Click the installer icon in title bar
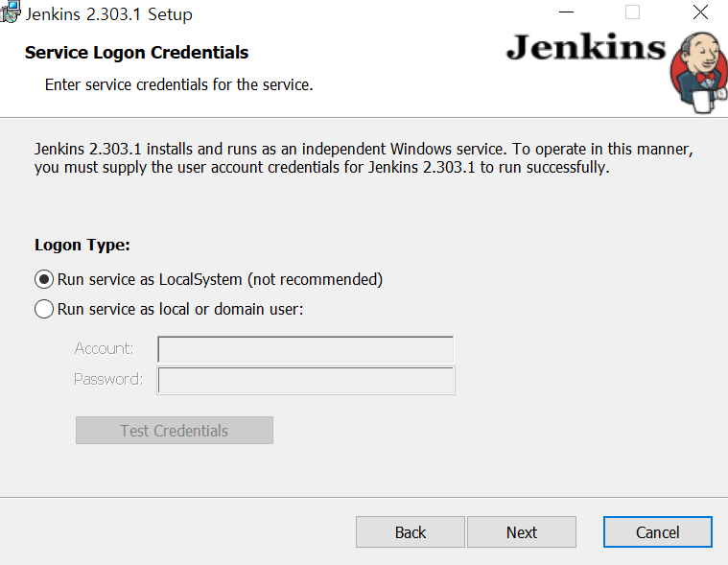The height and width of the screenshot is (565, 728). point(11,12)
